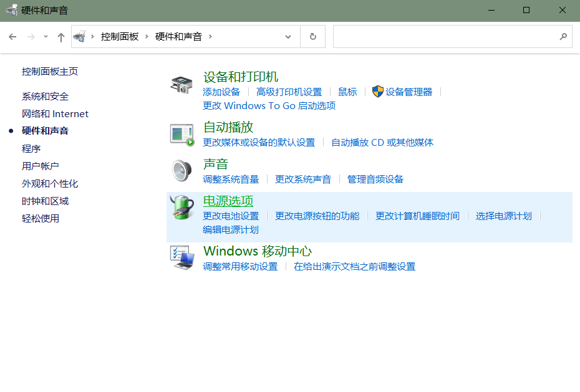Go to 网络和 Internet category
Screen dimensions: 580x392
click(x=55, y=114)
